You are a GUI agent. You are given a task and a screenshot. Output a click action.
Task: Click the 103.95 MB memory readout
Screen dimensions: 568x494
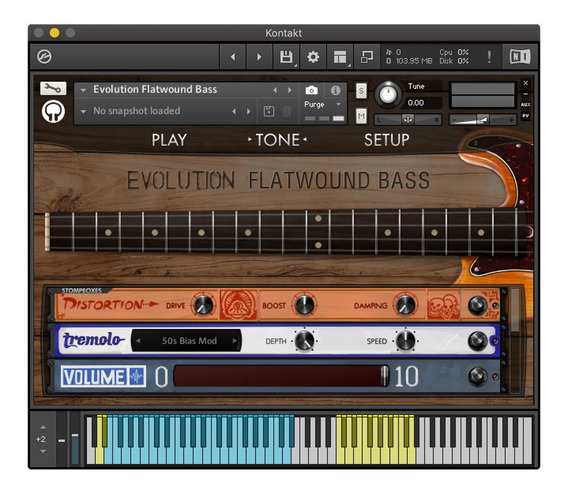click(414, 61)
